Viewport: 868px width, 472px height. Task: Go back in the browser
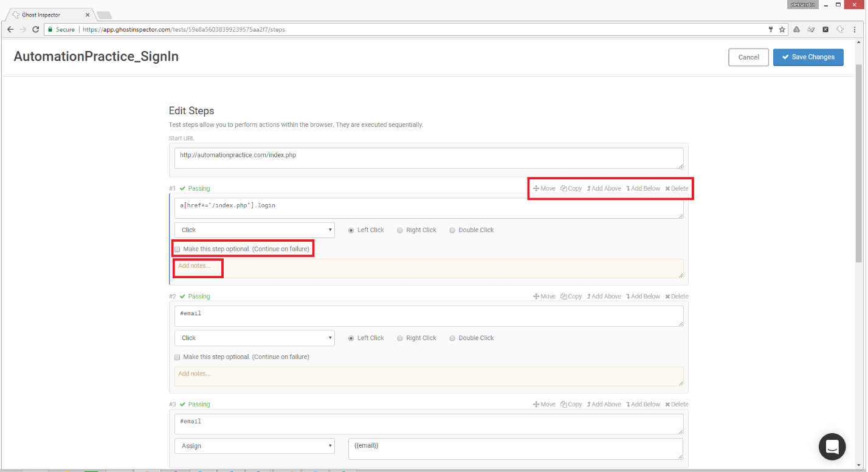pyautogui.click(x=10, y=29)
